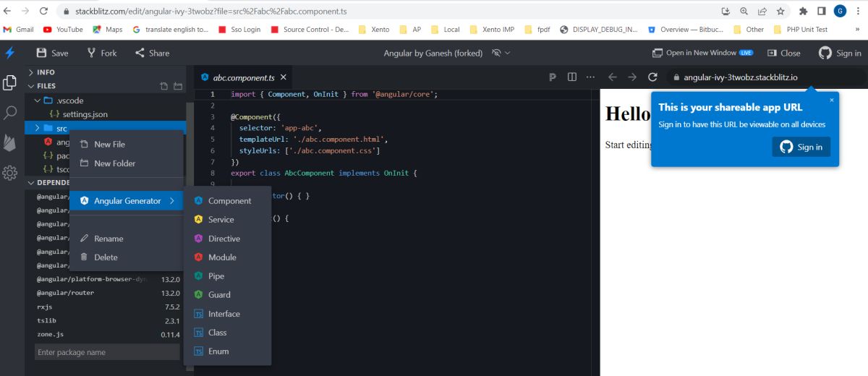Open the Search sidebar icon
This screenshot has height=376, width=868.
pyautogui.click(x=10, y=113)
